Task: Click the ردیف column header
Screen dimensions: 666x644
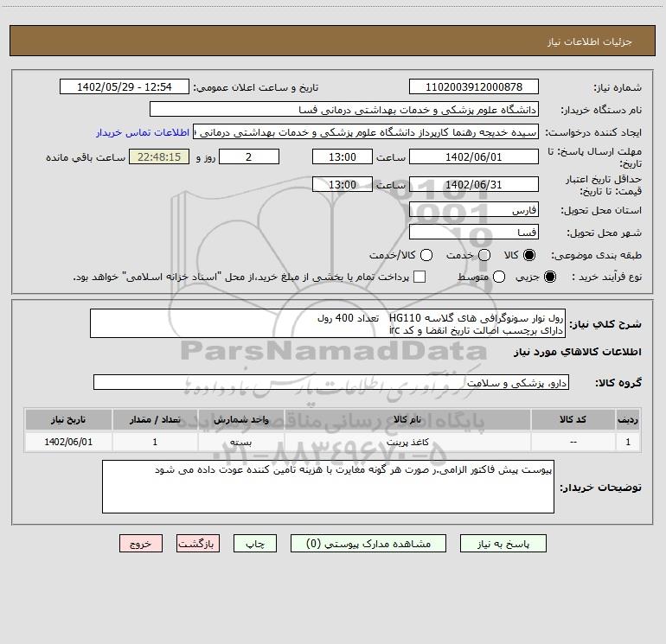Action: pyautogui.click(x=628, y=419)
